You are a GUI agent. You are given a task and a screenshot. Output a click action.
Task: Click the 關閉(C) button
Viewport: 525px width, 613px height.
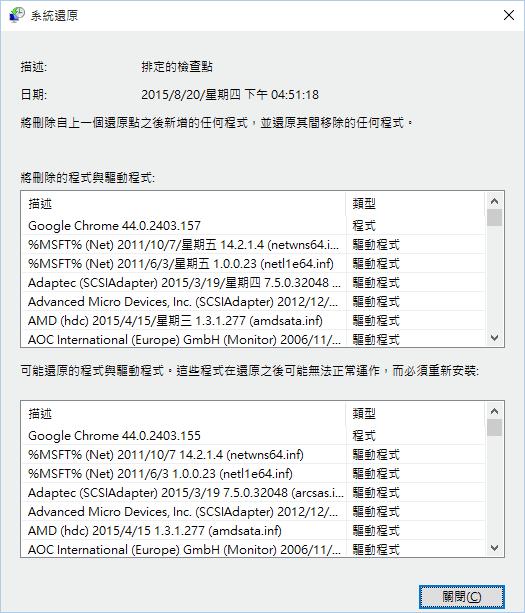(x=462, y=597)
